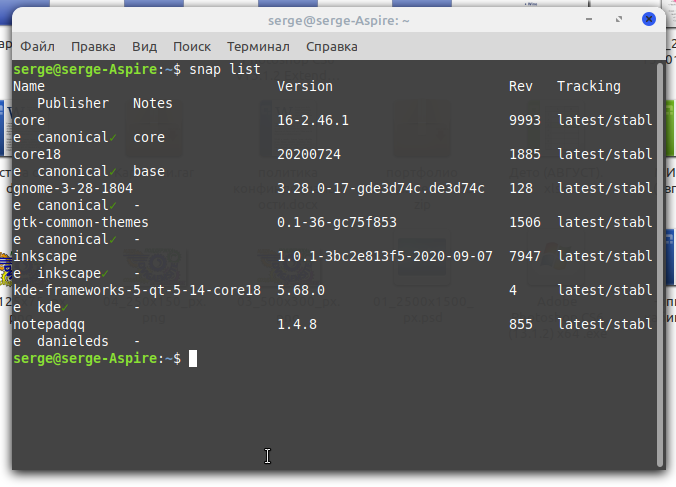This screenshot has height=487, width=676.
Task: Click revision number '7947'
Action: pos(525,256)
